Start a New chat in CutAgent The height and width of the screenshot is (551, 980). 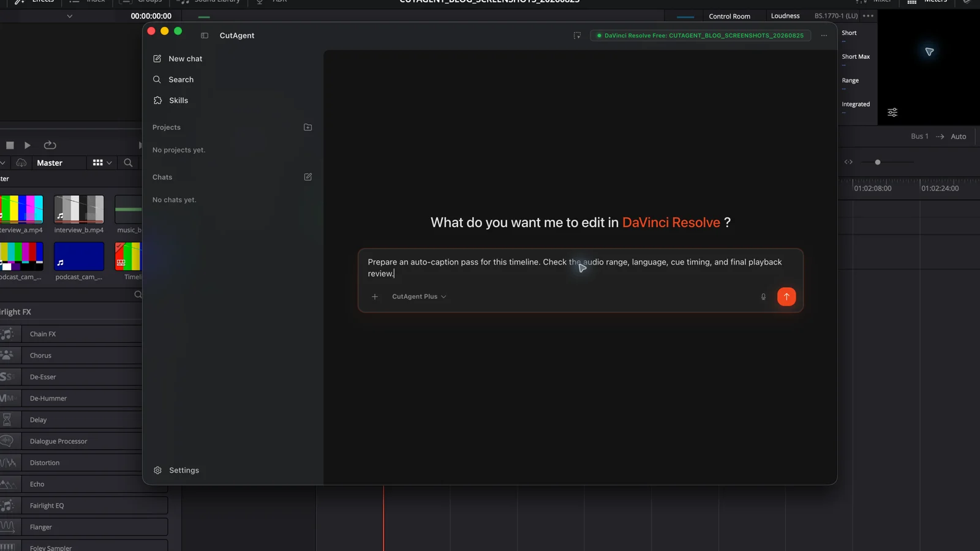[178, 59]
